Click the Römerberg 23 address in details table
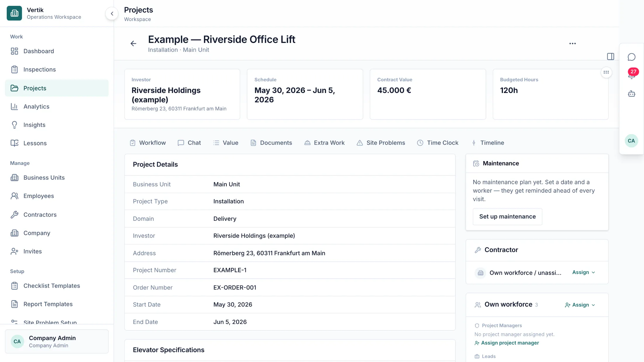The image size is (644, 362). click(269, 253)
